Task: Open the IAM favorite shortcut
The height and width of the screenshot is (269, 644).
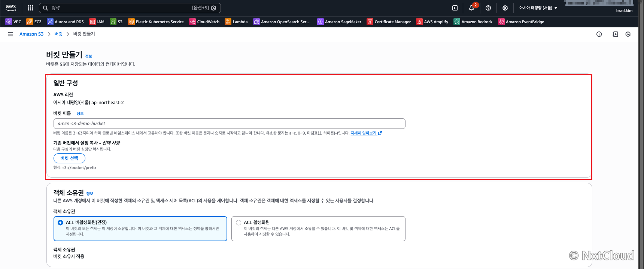Action: [97, 22]
